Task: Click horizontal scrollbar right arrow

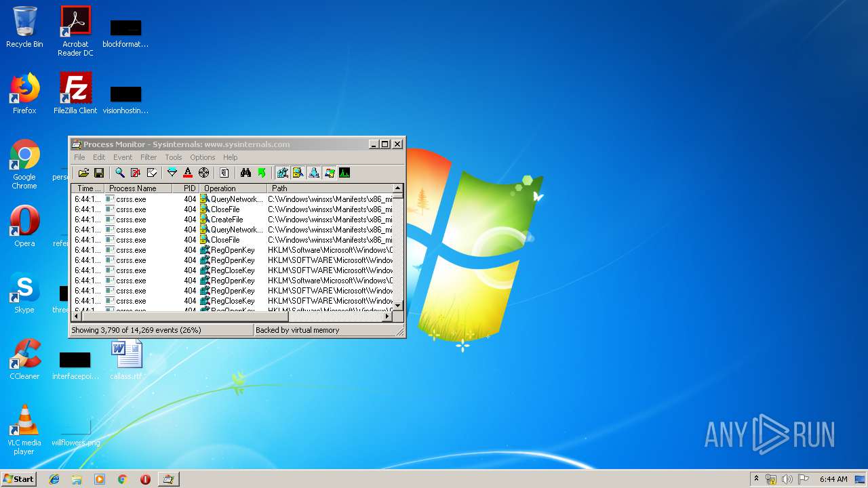Action: (x=387, y=316)
